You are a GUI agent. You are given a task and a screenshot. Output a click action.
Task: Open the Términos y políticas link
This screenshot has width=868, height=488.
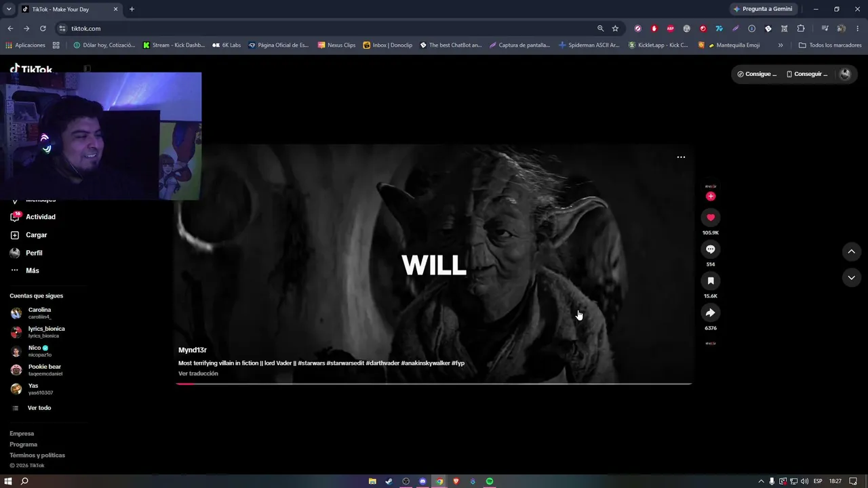[x=37, y=455]
